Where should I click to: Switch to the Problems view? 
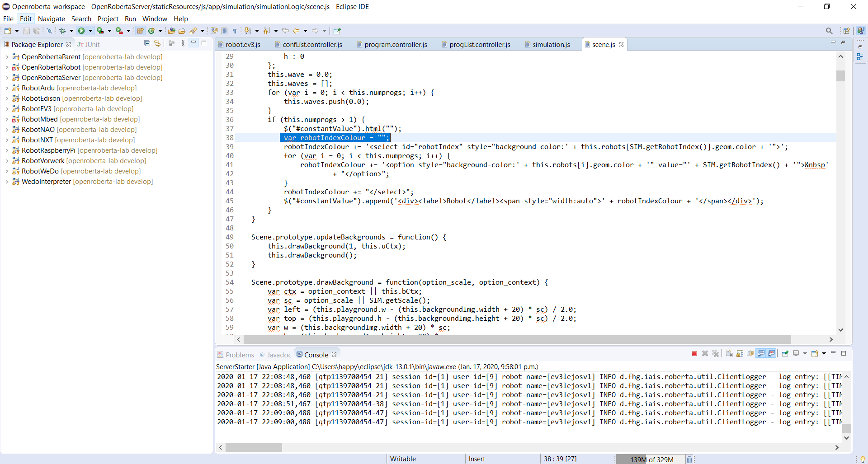[240, 355]
